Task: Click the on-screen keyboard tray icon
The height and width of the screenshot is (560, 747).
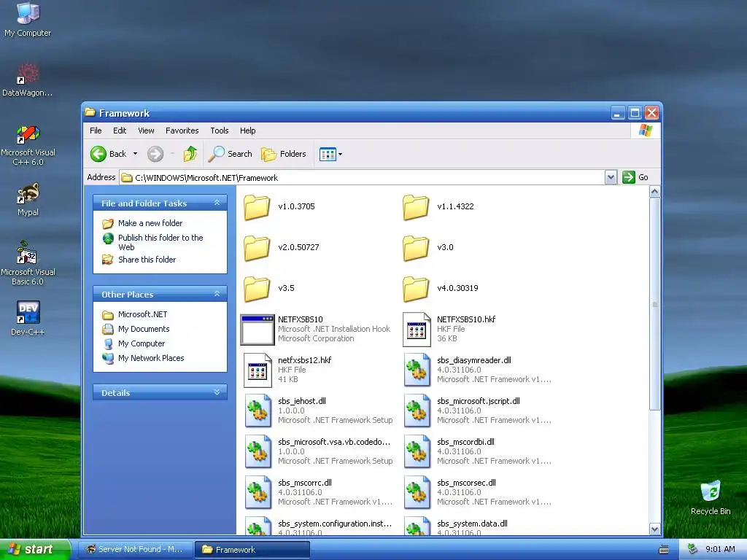Action: (664, 550)
